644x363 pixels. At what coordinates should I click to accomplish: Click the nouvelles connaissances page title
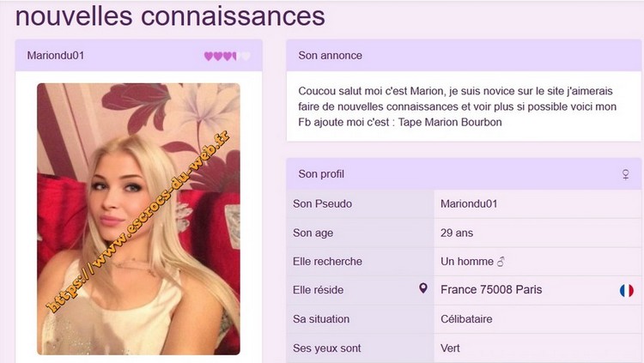point(170,15)
